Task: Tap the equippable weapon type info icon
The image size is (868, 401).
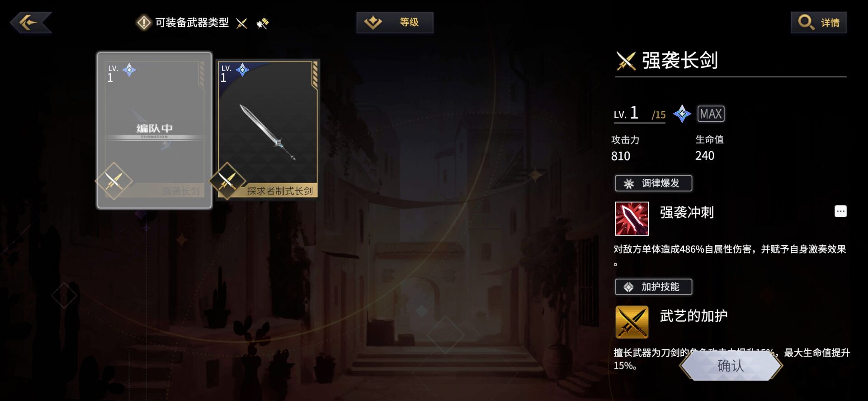Action: point(144,23)
